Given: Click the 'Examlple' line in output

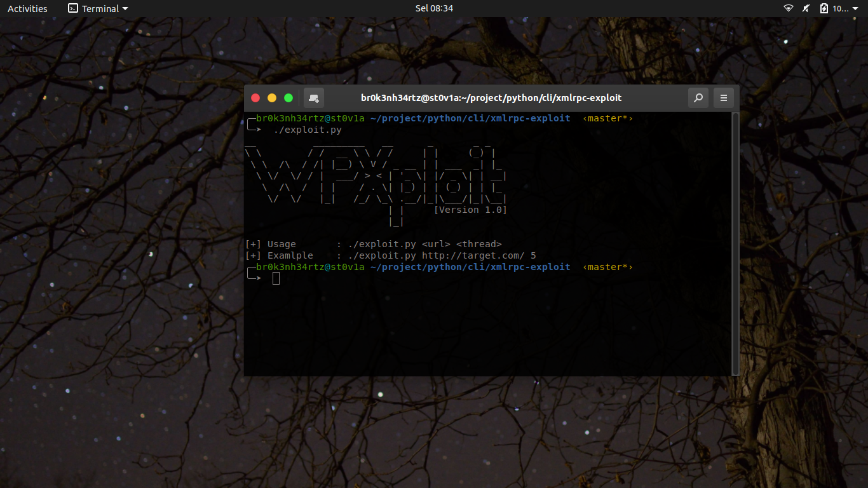Looking at the screenshot, I should pyautogui.click(x=391, y=255).
